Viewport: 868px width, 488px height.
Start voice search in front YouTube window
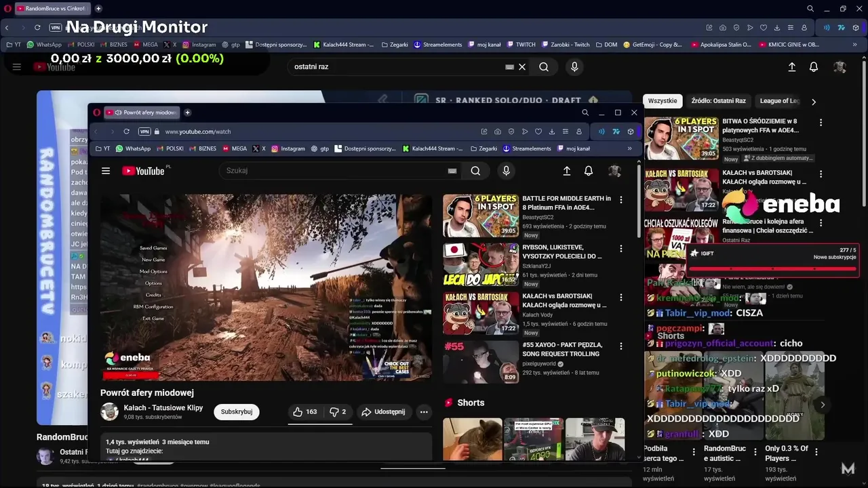click(x=506, y=171)
